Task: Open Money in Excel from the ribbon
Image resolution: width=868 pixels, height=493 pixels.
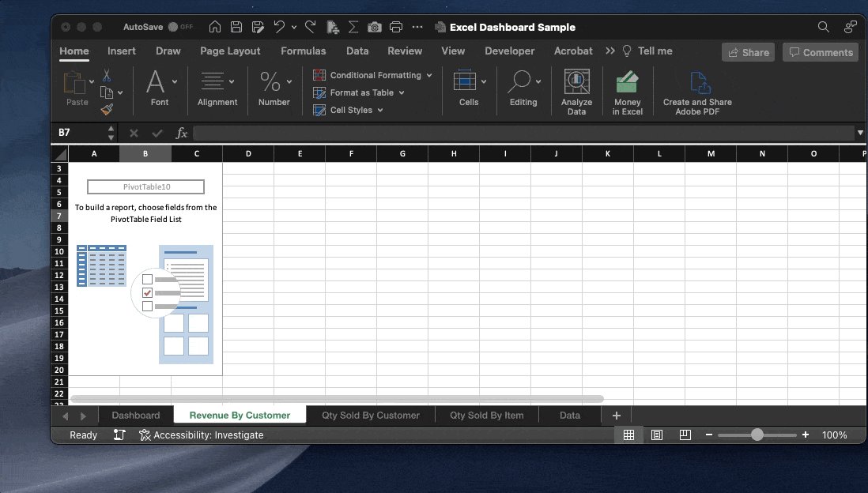Action: coord(627,91)
